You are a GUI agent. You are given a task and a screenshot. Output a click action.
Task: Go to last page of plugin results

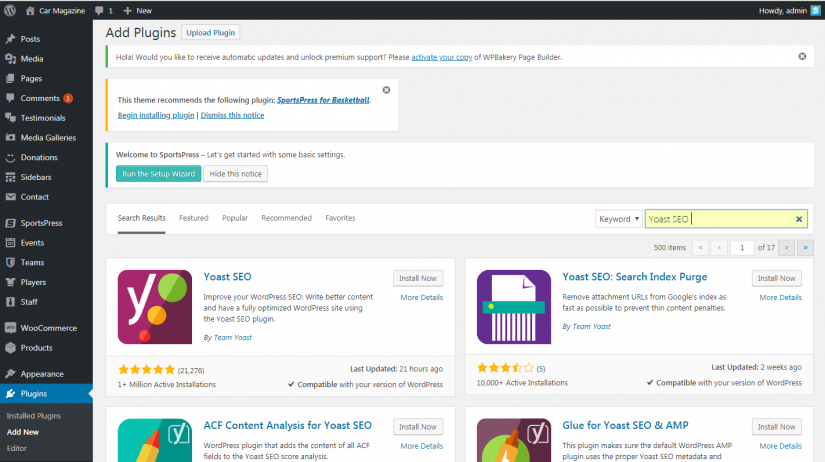pyautogui.click(x=805, y=247)
